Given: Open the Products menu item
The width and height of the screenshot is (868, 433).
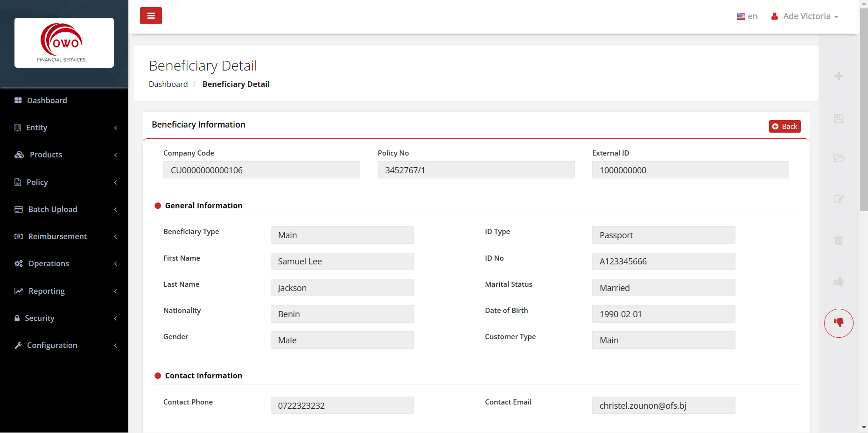Looking at the screenshot, I should pyautogui.click(x=64, y=155).
